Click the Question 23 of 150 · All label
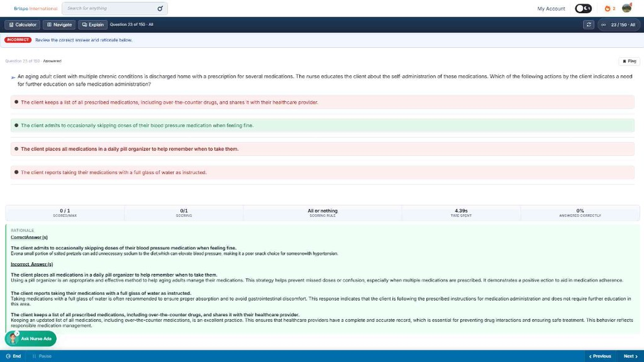 tap(131, 25)
